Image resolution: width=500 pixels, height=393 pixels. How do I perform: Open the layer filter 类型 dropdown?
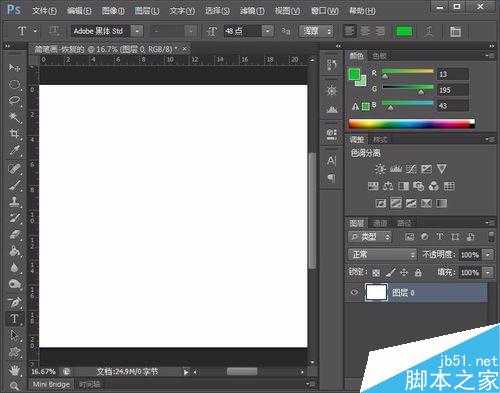370,236
